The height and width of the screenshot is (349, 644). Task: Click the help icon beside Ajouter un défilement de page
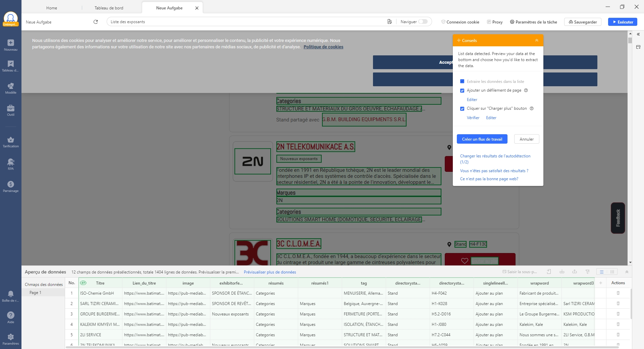pyautogui.click(x=526, y=90)
